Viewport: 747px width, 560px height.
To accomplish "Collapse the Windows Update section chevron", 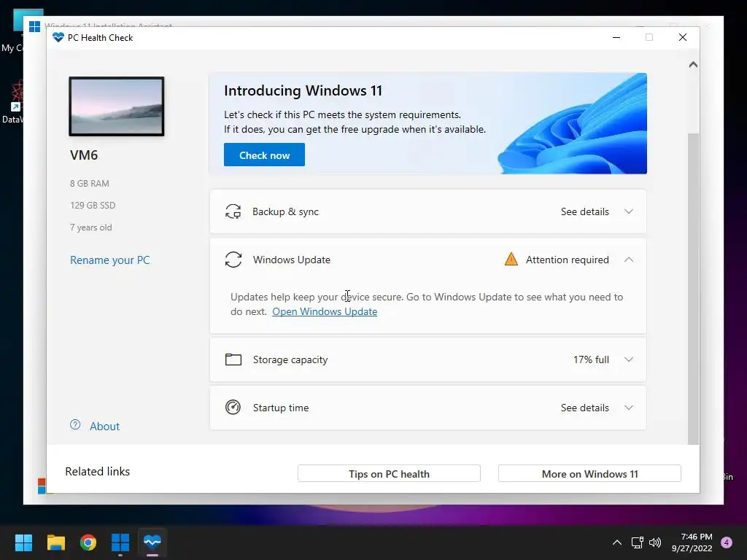I will (629, 260).
